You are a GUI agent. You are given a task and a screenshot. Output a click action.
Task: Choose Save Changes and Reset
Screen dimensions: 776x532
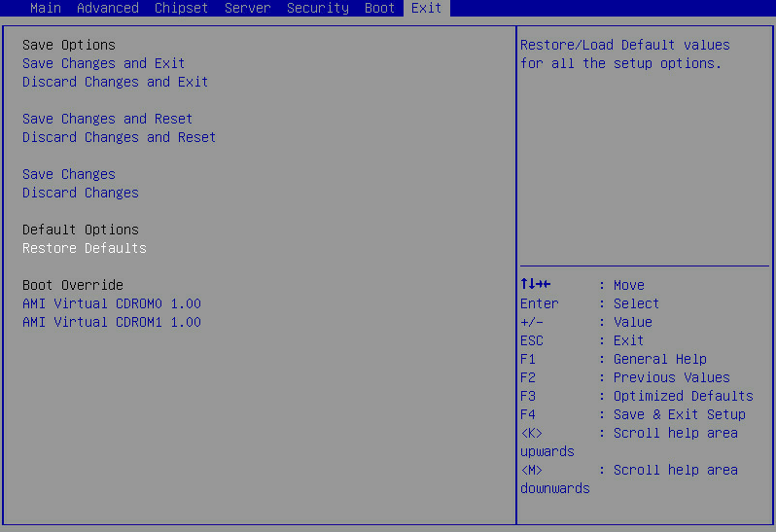tap(107, 119)
